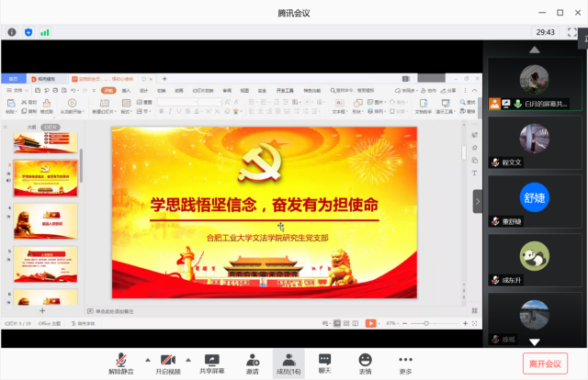Open the more options (更多) menu
Image resolution: width=588 pixels, height=380 pixels.
click(405, 363)
